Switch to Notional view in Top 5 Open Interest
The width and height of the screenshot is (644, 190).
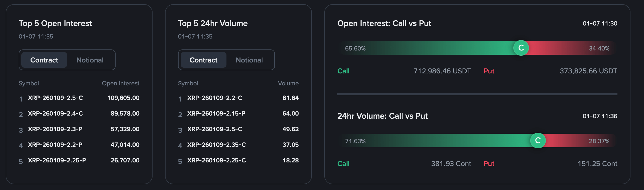(x=90, y=60)
